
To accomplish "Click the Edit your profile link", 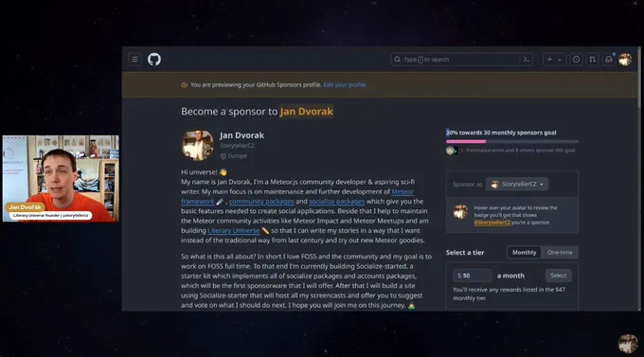I will 345,84.
